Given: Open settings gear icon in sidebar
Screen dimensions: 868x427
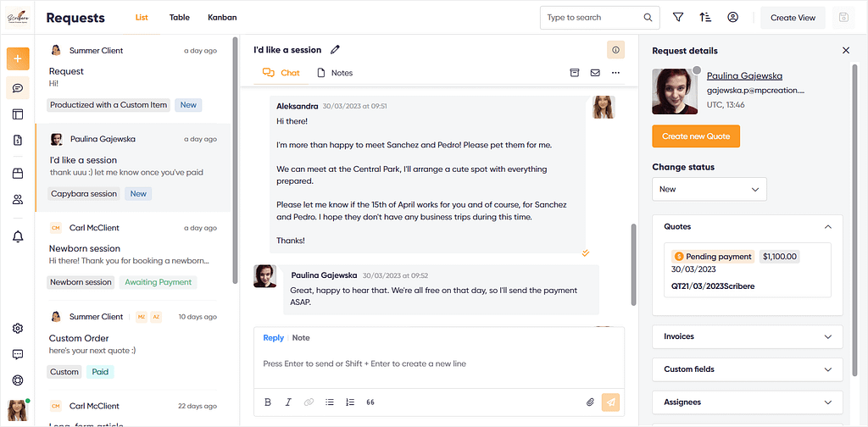Looking at the screenshot, I should click(x=18, y=329).
